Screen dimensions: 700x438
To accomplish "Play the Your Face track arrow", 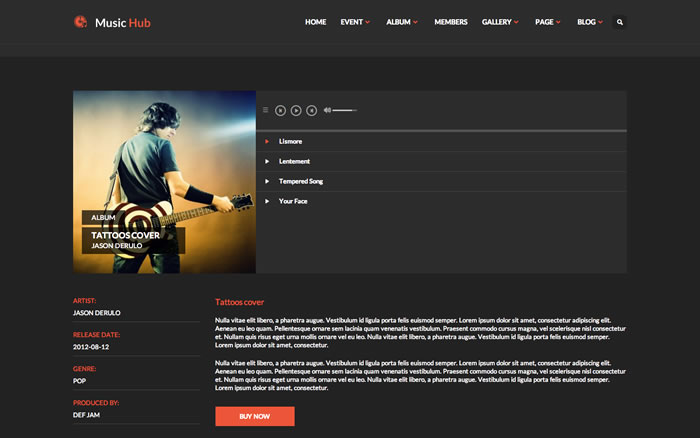I will (x=267, y=201).
